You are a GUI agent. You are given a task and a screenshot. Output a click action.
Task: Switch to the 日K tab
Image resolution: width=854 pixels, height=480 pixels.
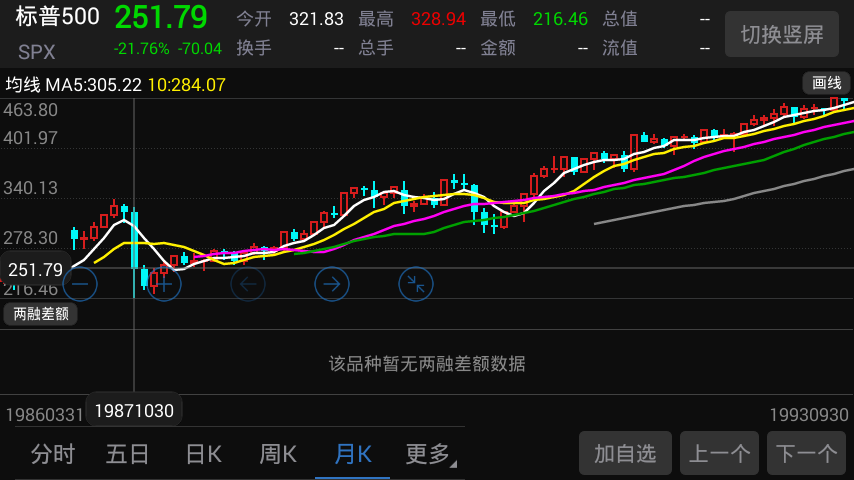coord(203,454)
